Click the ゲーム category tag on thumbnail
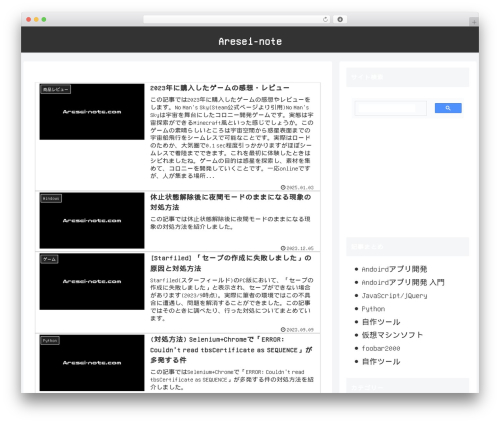 (49, 259)
